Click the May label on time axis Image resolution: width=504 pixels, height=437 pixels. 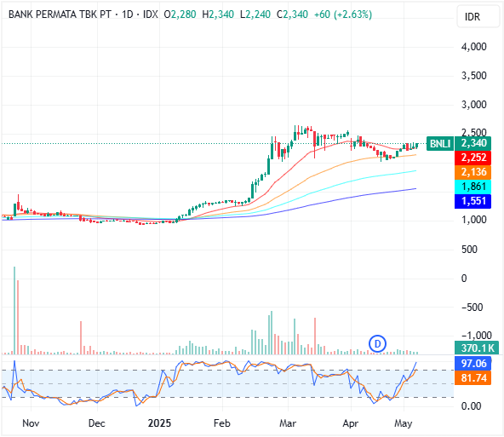coord(404,423)
